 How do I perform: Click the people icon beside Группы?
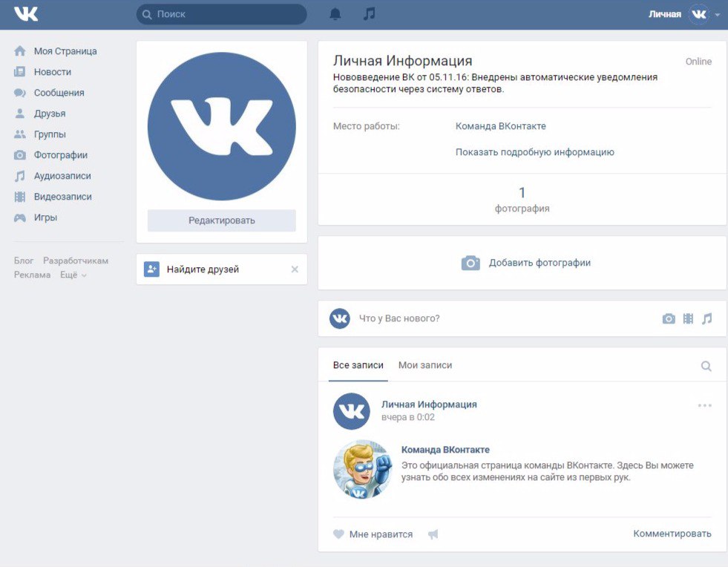pyautogui.click(x=20, y=134)
